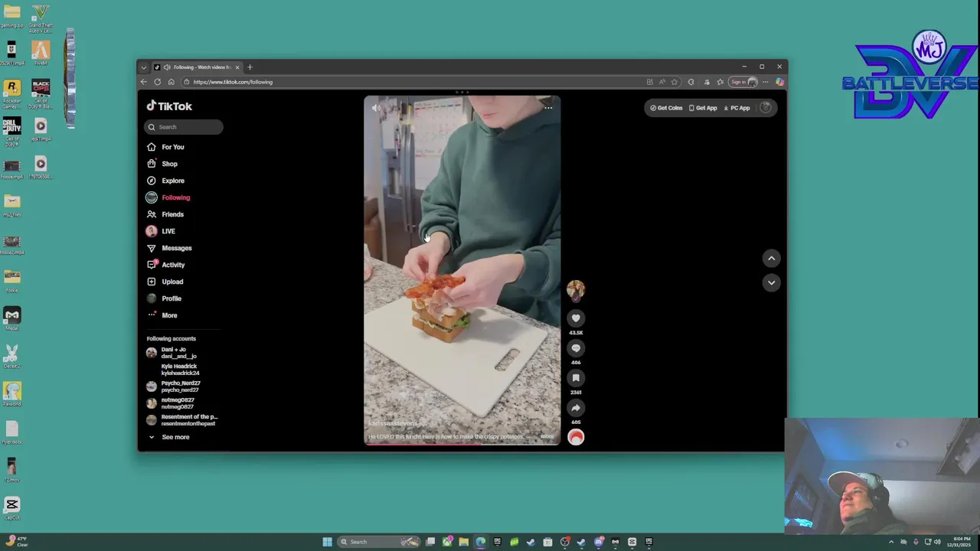This screenshot has width=980, height=551.
Task: Click the TikTok search field
Action: tap(184, 127)
